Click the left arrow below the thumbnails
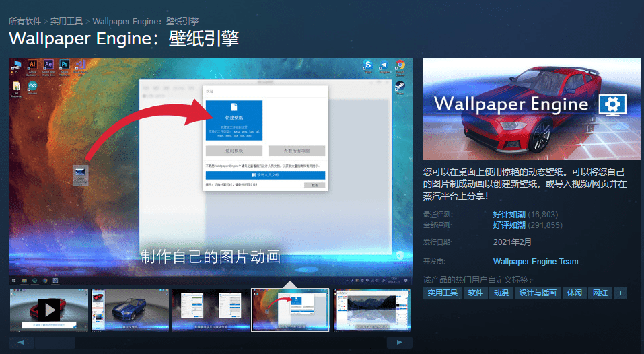The image size is (644, 354). pos(22,343)
